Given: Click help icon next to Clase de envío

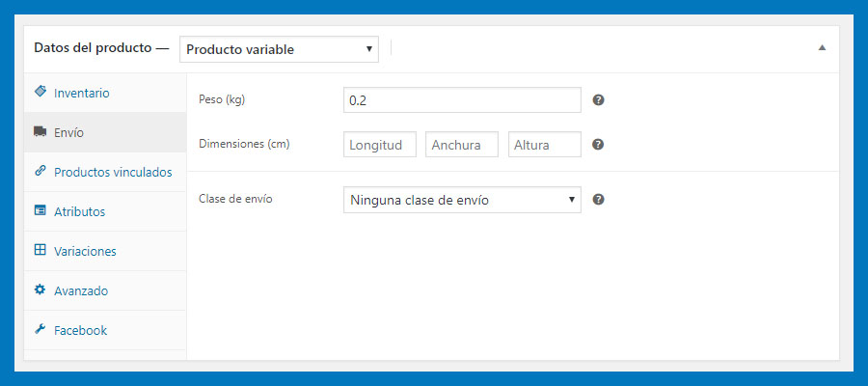Looking at the screenshot, I should pyautogui.click(x=598, y=200).
